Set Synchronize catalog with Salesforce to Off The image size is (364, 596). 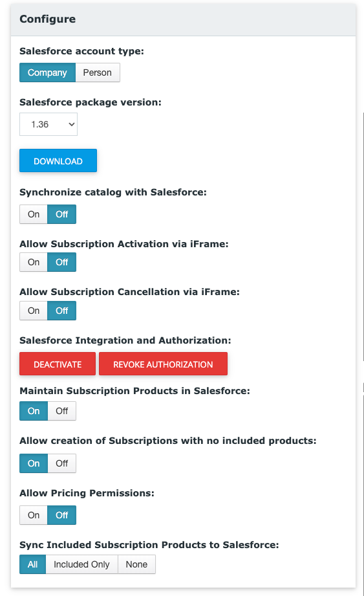pos(62,214)
